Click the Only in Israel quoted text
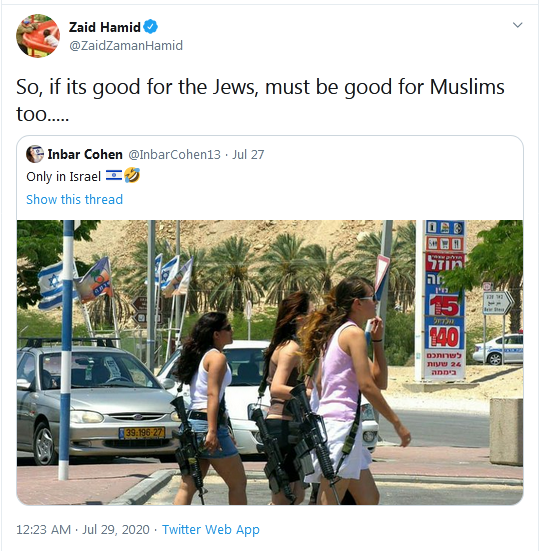The image size is (540, 551). point(64,176)
